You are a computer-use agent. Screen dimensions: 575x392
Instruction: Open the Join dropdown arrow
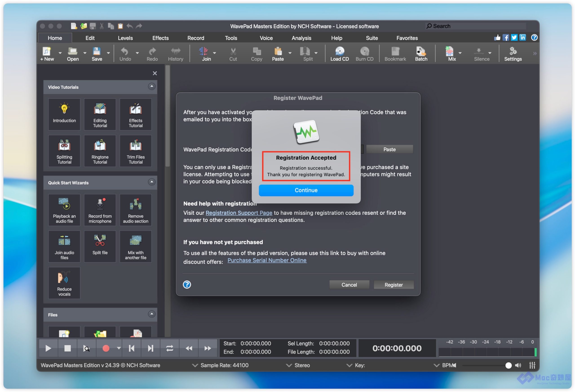click(x=215, y=53)
